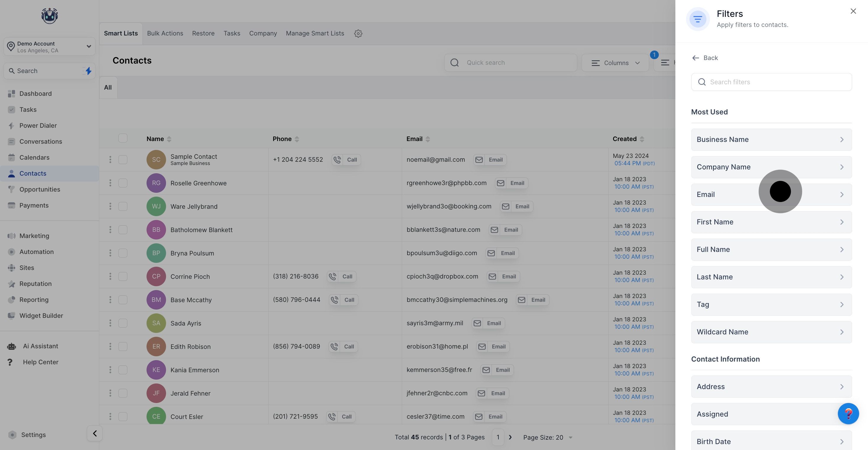Select the checkbox beside Edith Robison
Screen dimensions: 868x450
pos(123,347)
